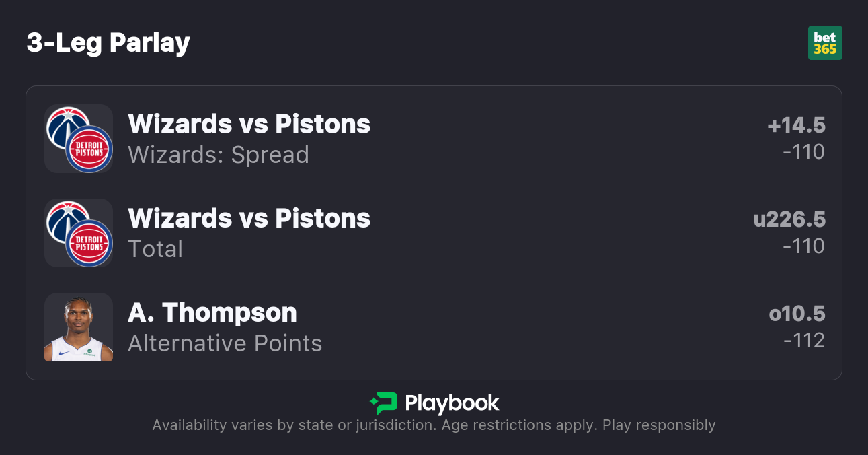This screenshot has height=455, width=868.
Task: Click the -112 odds for A. Thompson
Action: 803,341
